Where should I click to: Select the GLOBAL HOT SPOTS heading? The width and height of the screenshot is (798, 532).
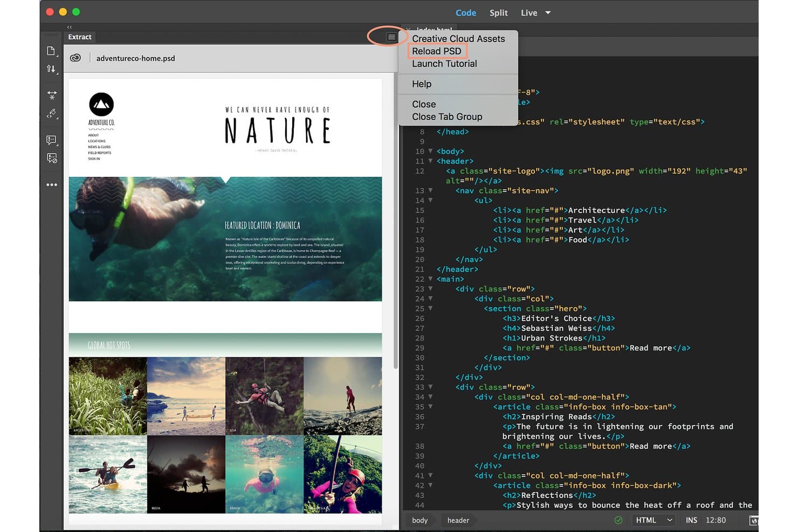(x=109, y=345)
